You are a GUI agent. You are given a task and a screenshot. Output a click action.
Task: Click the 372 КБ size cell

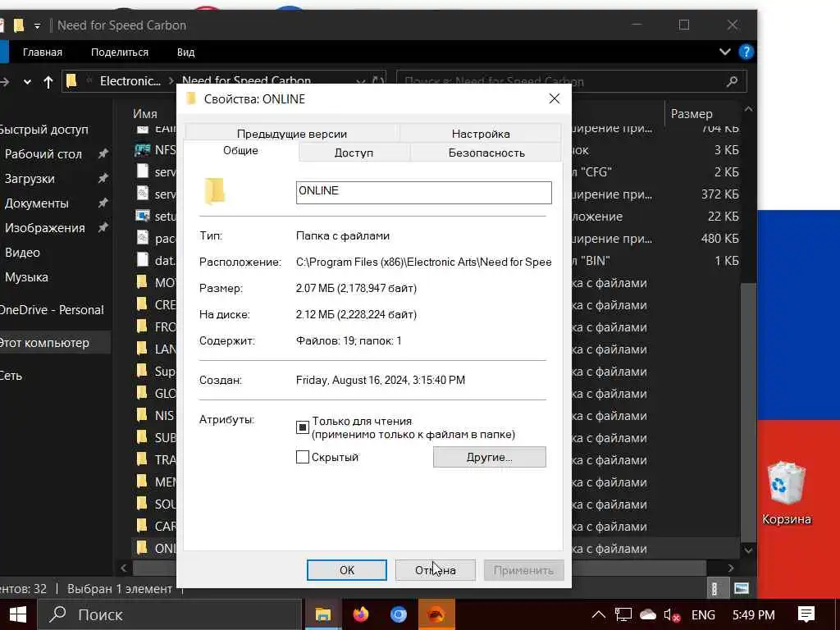(x=719, y=194)
